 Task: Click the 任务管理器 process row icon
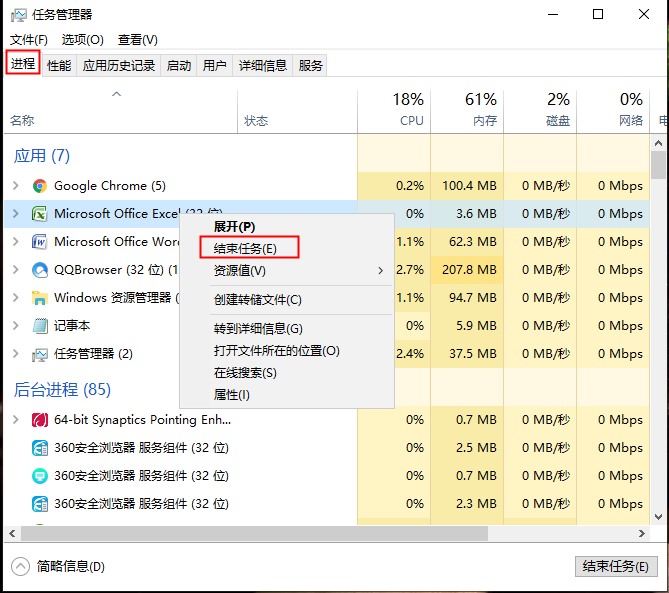40,354
